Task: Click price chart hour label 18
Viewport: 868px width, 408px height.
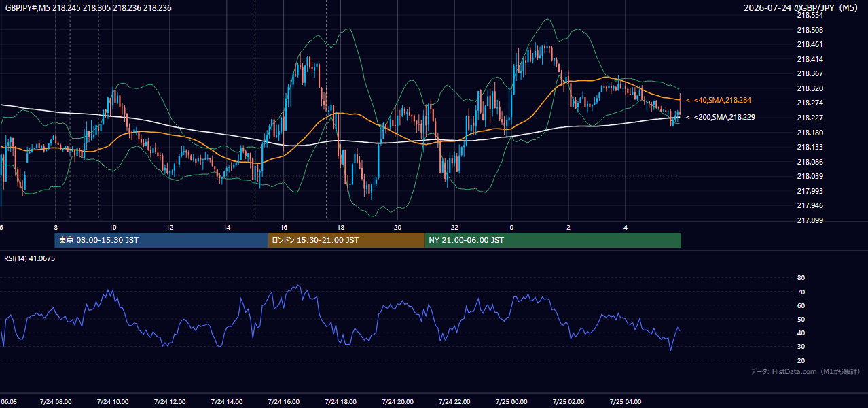Action: pos(341,227)
